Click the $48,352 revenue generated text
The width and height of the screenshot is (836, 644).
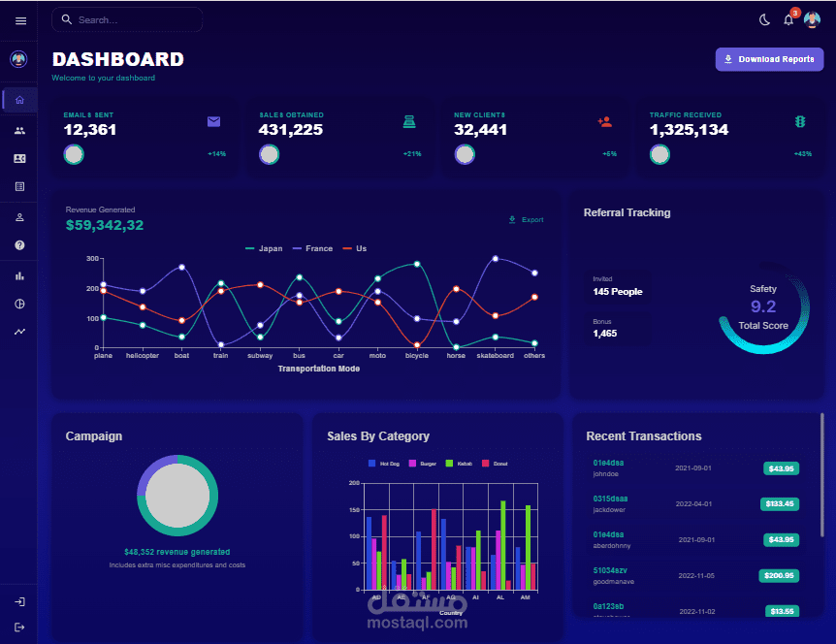pyautogui.click(x=177, y=552)
